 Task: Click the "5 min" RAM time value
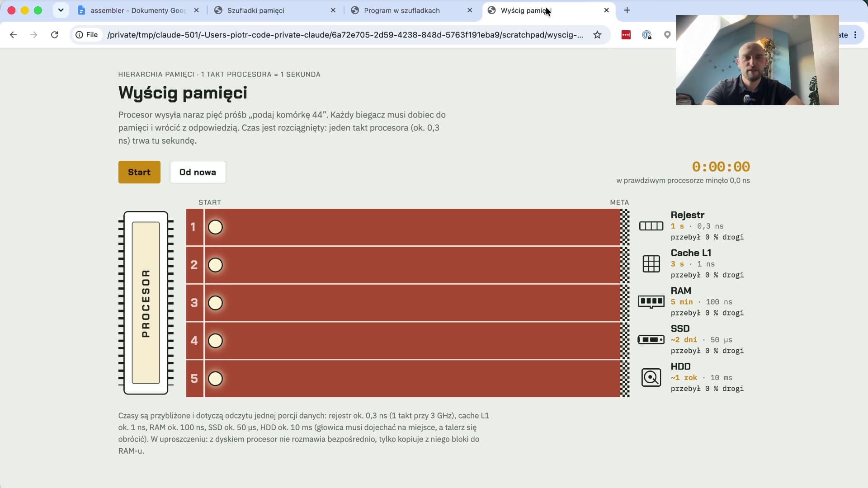682,302
